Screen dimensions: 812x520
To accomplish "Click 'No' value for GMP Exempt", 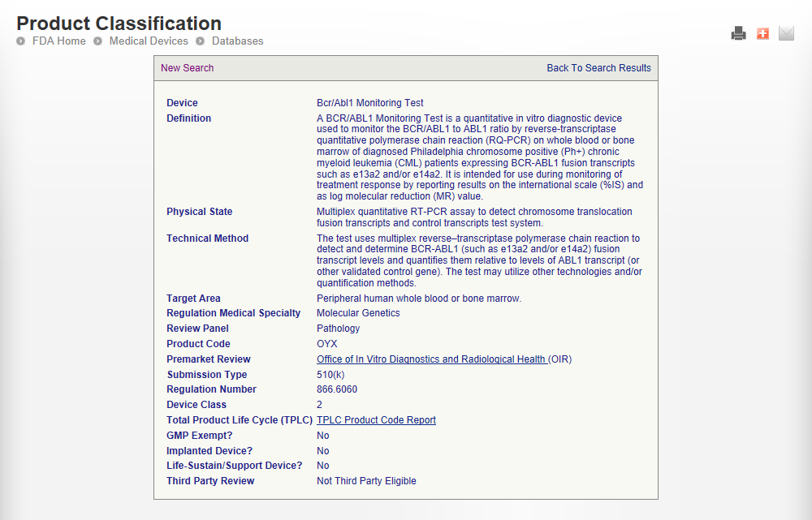I will pyautogui.click(x=323, y=436).
